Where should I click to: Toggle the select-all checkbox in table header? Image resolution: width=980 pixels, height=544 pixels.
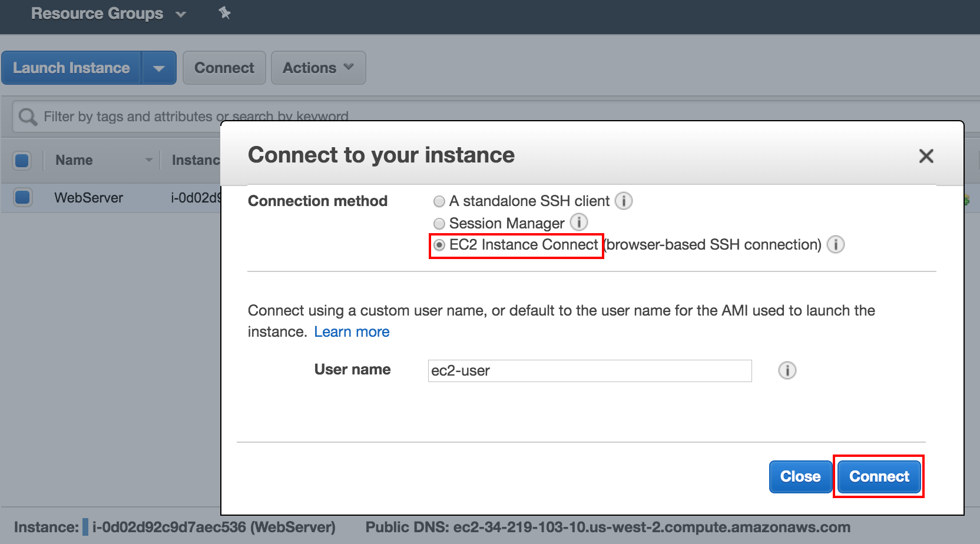pyautogui.click(x=22, y=160)
